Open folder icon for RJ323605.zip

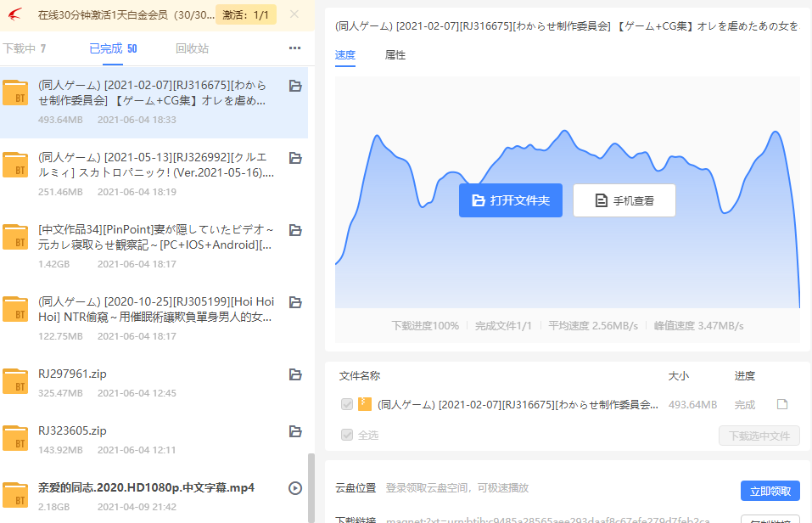point(295,430)
